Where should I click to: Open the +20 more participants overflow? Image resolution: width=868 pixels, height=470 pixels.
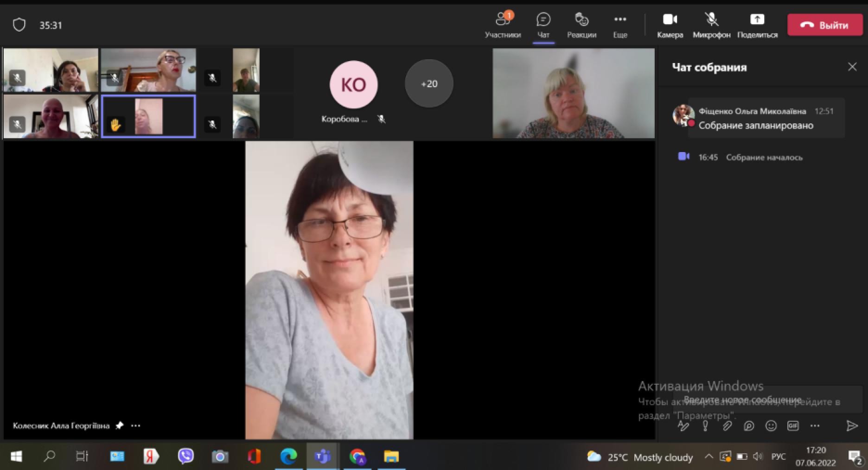[429, 84]
